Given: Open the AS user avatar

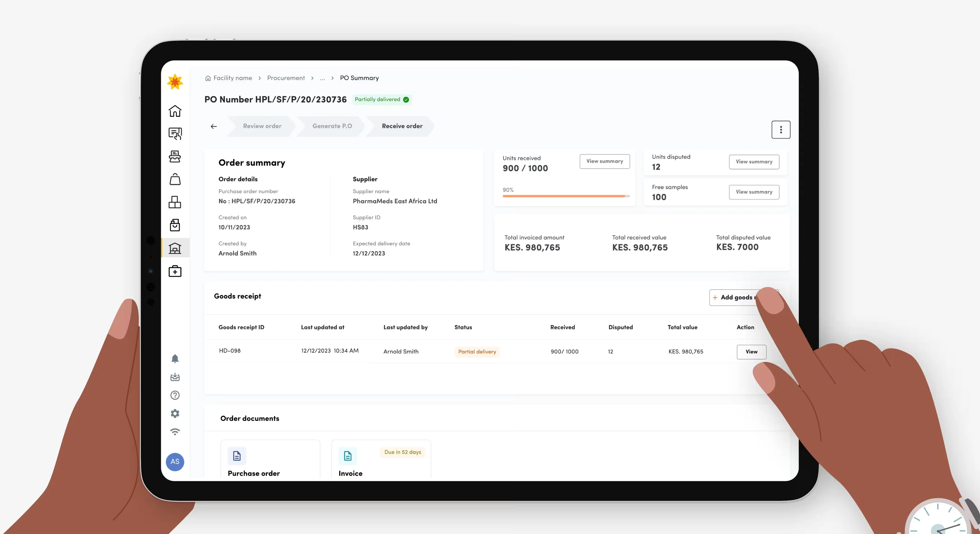Looking at the screenshot, I should [x=175, y=462].
